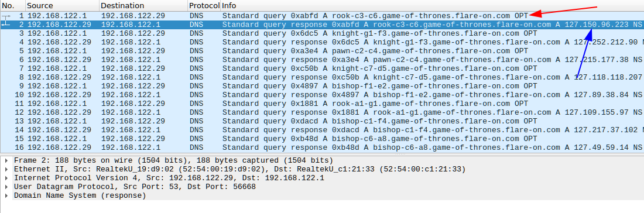Select packet 14 bishop-c1-f4 response

click(x=322, y=130)
